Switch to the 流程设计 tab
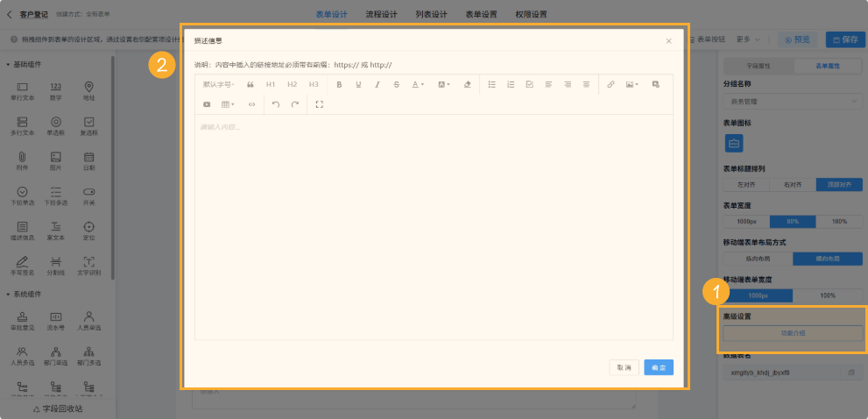The height and width of the screenshot is (419, 868). coord(381,14)
